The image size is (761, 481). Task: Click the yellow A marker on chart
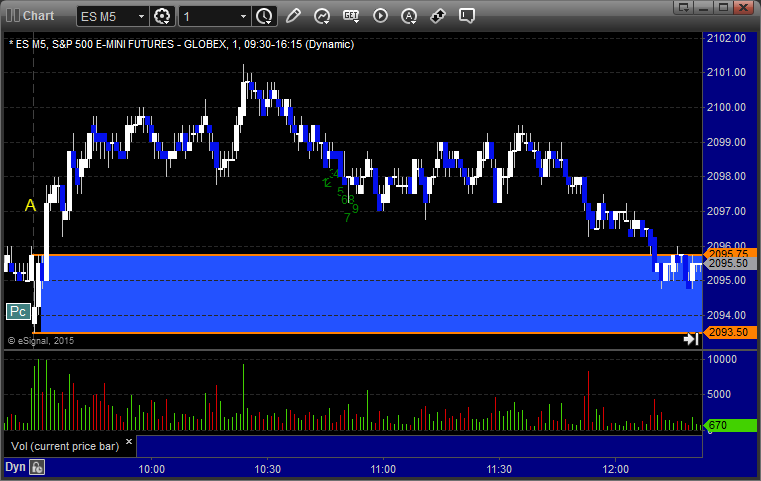(30, 206)
